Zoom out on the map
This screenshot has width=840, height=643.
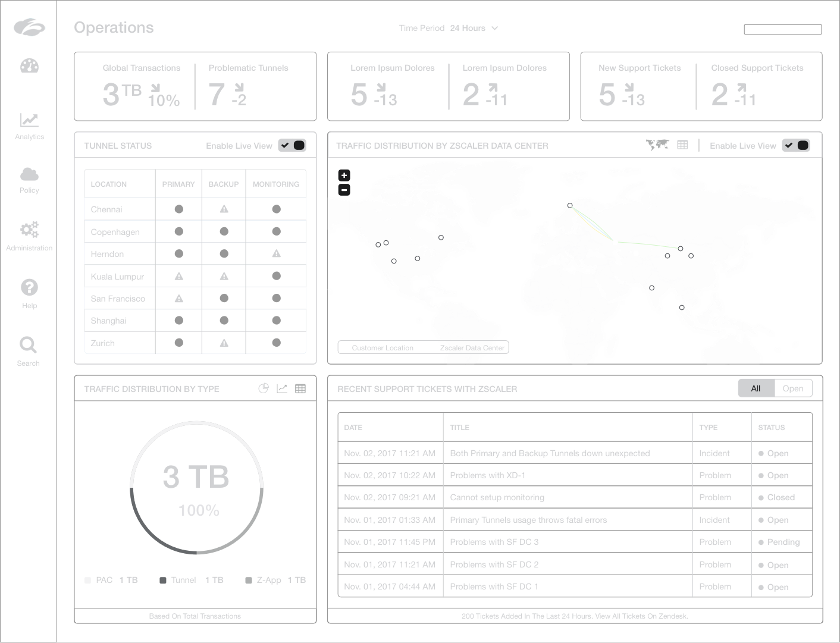[344, 190]
